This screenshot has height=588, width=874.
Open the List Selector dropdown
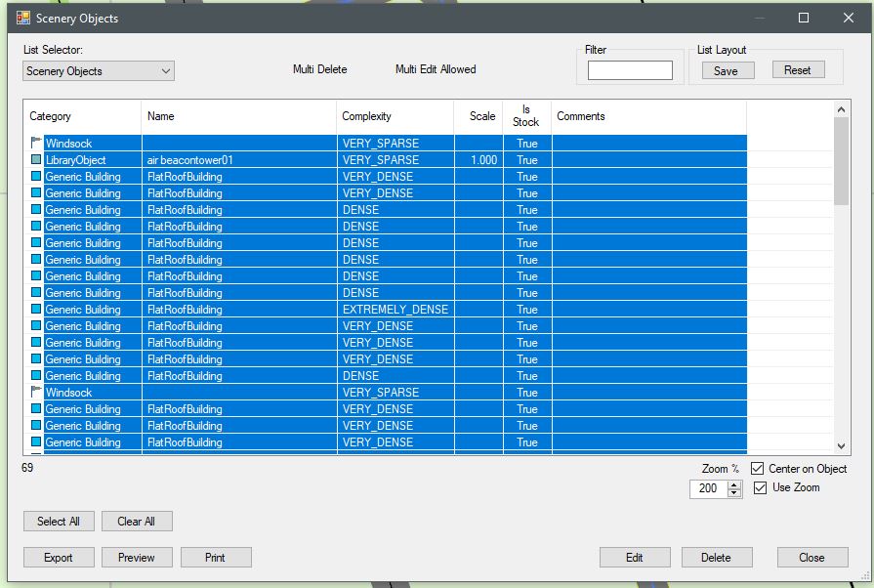tap(99, 70)
